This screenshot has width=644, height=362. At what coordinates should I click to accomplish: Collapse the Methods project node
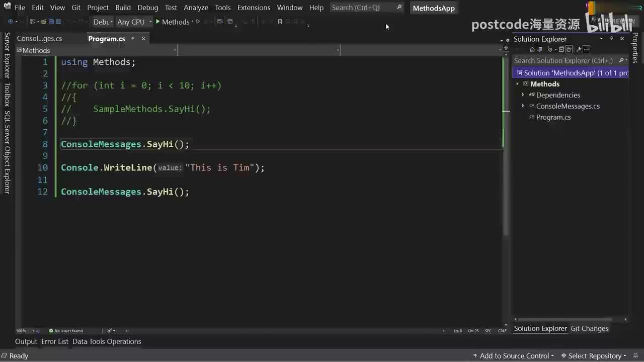point(518,84)
